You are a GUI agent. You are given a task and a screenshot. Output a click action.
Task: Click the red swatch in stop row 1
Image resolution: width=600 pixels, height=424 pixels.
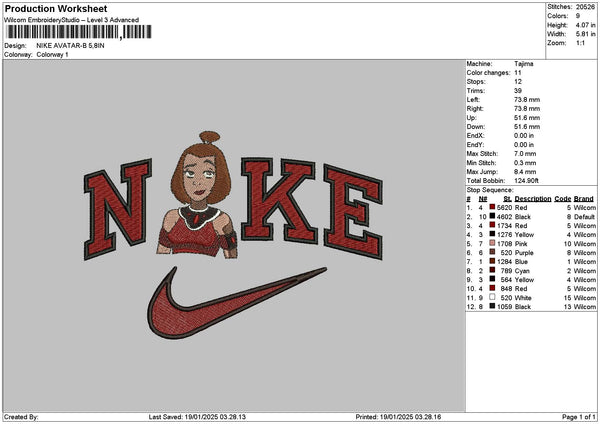[x=492, y=207]
